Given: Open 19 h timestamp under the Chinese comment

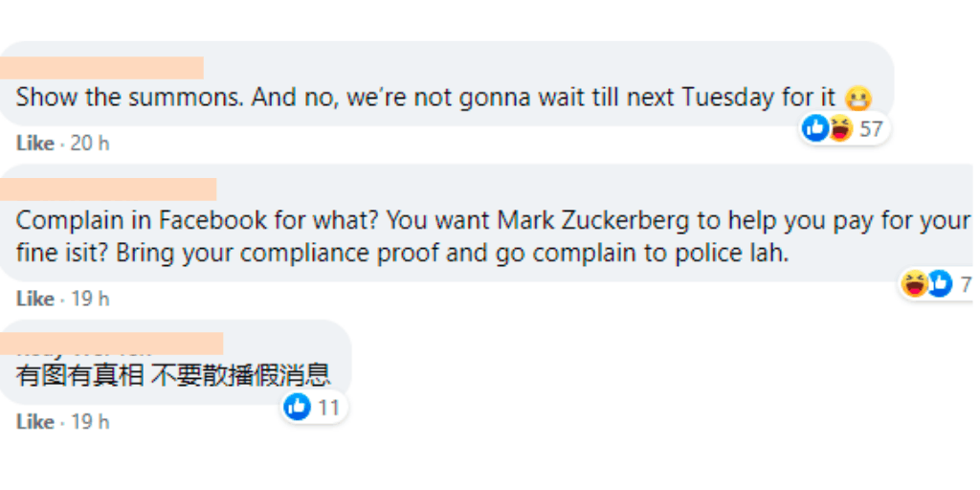Looking at the screenshot, I should click(91, 422).
